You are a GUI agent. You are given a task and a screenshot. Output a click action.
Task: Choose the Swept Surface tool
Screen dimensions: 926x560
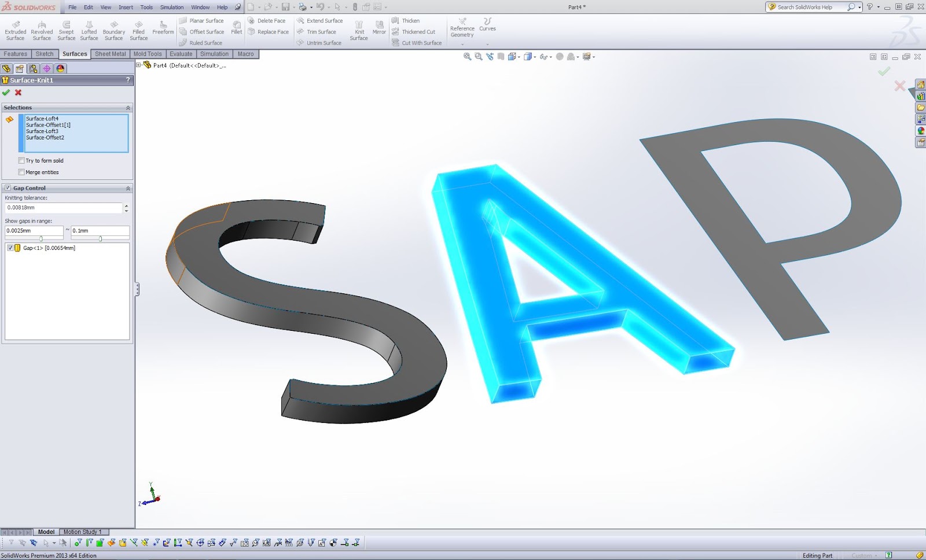[x=67, y=31]
